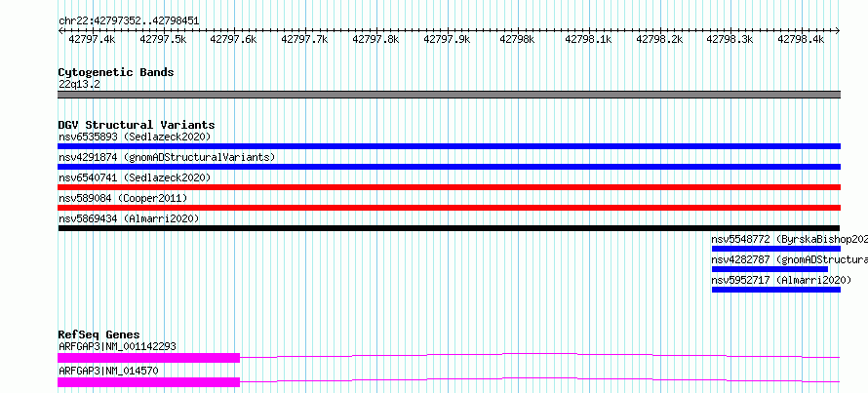
Task: Select the nsv6540741 (Sedlazeck2020) label
Action: 135,177
